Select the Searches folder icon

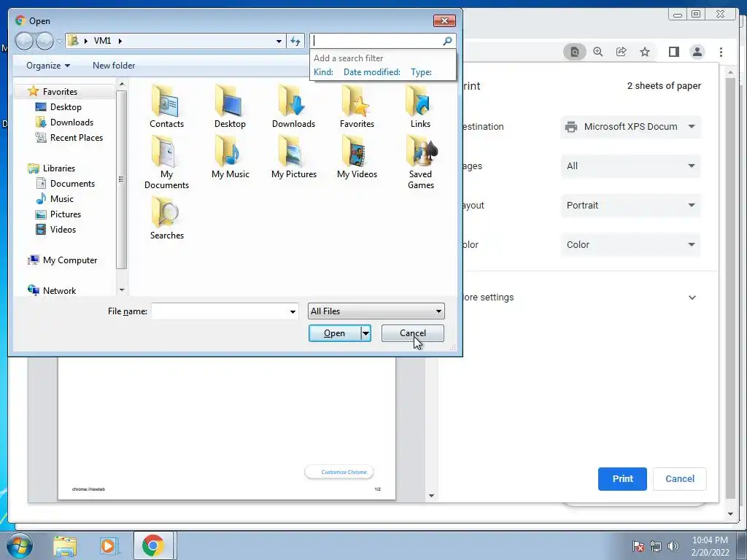pyautogui.click(x=166, y=212)
